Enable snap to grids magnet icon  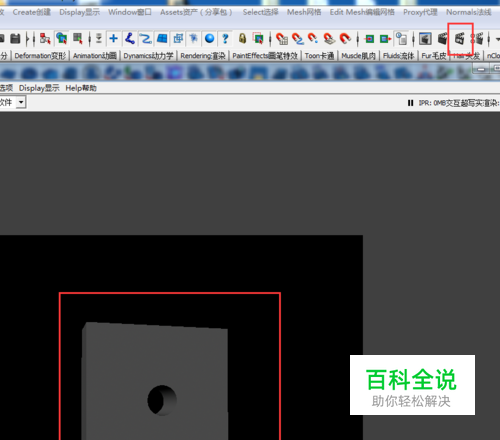click(282, 39)
